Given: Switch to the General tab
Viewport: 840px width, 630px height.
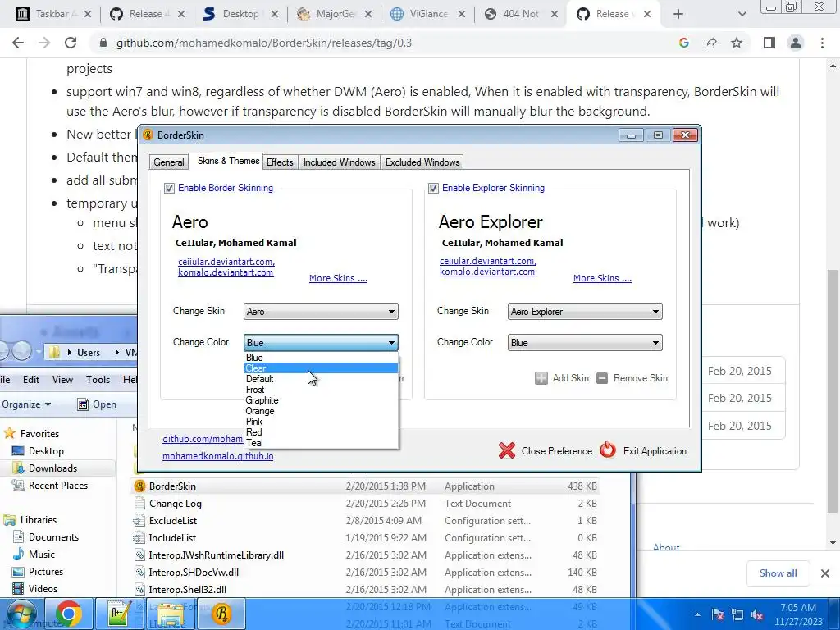Looking at the screenshot, I should click(x=169, y=162).
